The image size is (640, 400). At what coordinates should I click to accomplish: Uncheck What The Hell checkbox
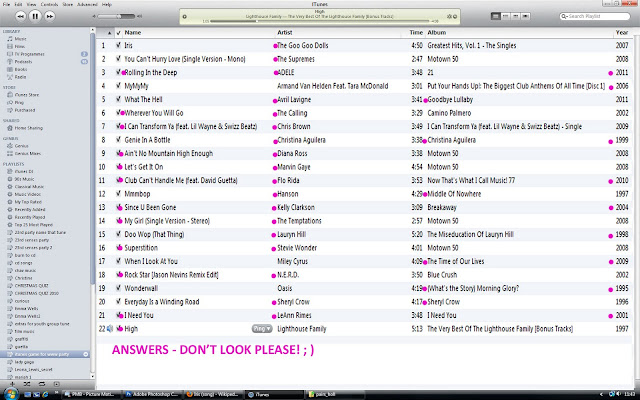(118, 99)
